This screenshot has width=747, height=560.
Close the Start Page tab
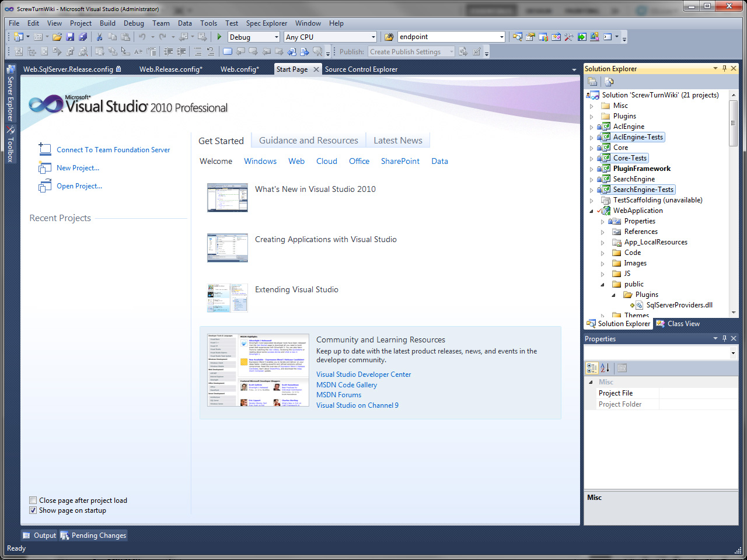pyautogui.click(x=316, y=69)
